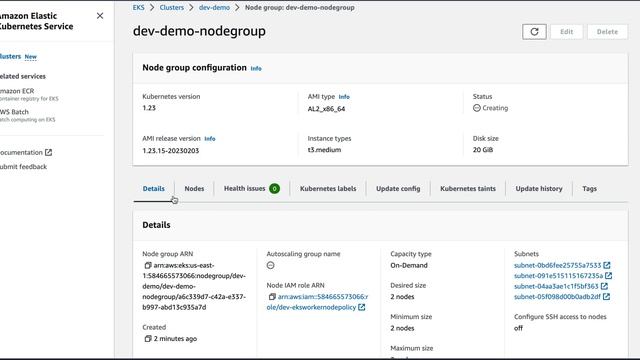This screenshot has height=360, width=640.
Task: Open the Update config tab
Action: pyautogui.click(x=398, y=189)
